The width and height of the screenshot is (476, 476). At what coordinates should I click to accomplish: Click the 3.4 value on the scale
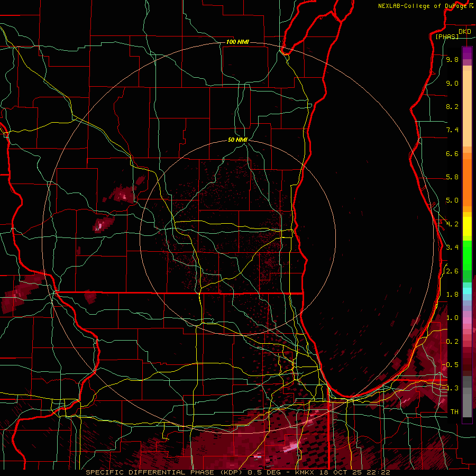click(452, 248)
